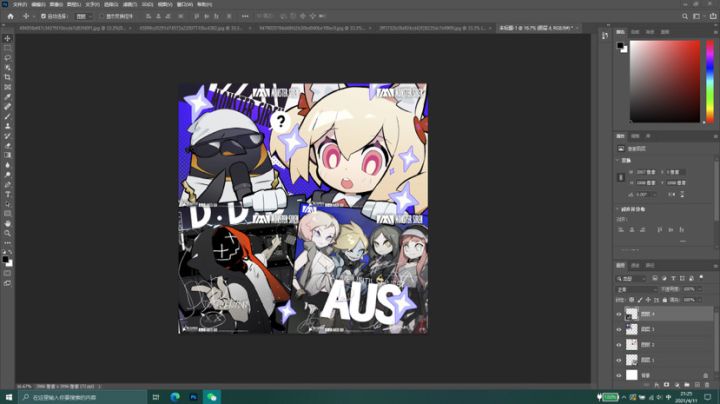Select the Brush tool
Viewport: 720px width, 404px height.
7,116
